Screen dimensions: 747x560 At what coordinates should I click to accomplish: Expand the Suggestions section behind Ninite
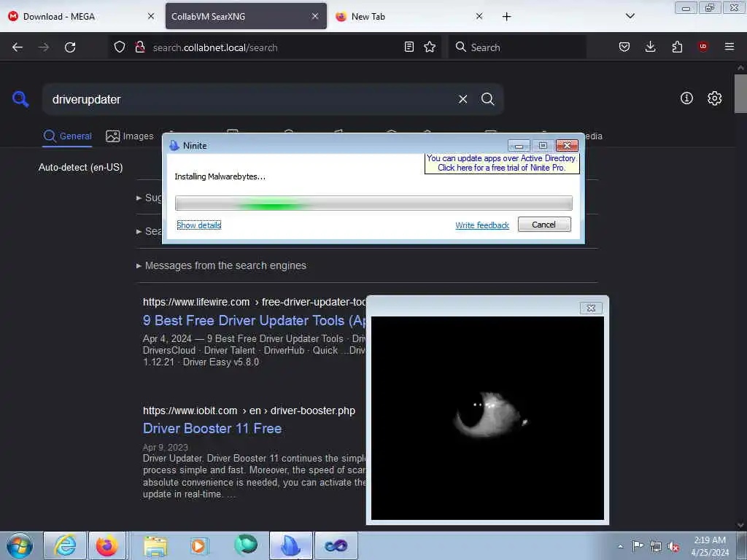tap(149, 198)
